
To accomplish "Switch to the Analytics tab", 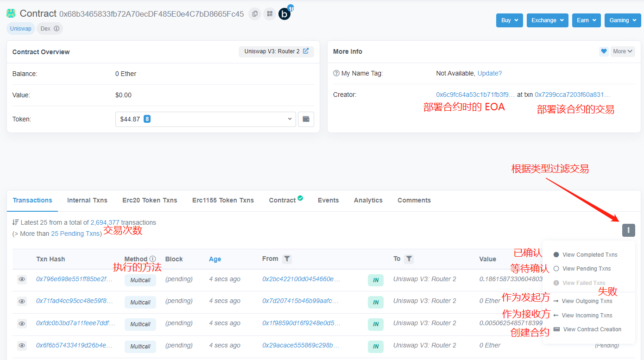I will click(368, 200).
